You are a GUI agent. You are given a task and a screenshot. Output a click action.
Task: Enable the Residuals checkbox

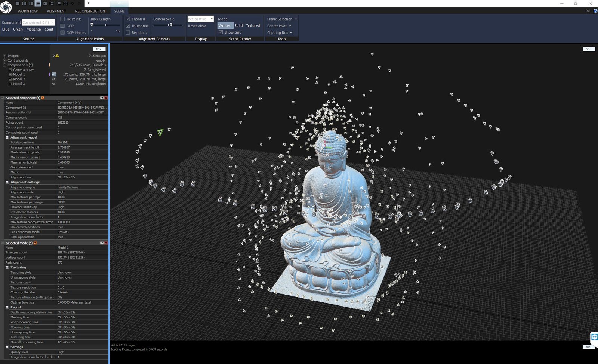(x=127, y=32)
